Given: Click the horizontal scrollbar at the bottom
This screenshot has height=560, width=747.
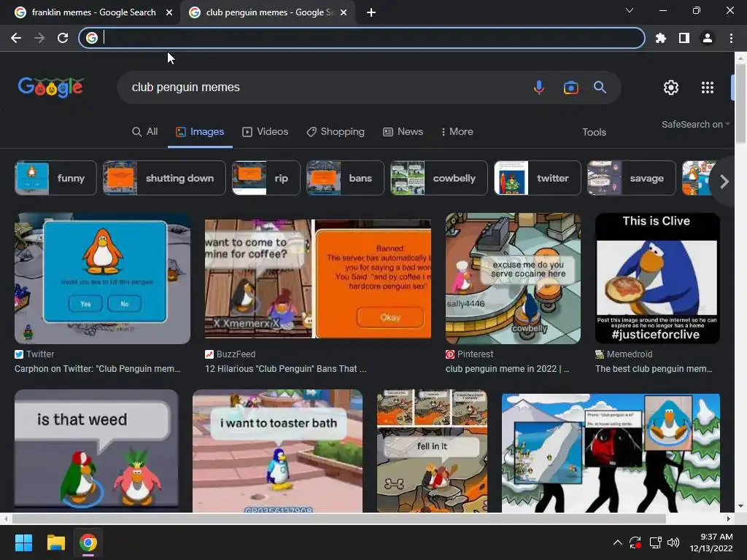Looking at the screenshot, I should (x=338, y=518).
